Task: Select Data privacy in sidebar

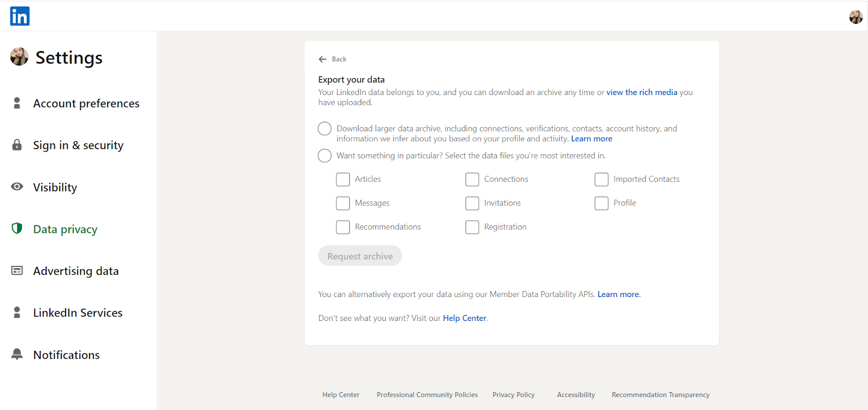Action: pos(65,229)
